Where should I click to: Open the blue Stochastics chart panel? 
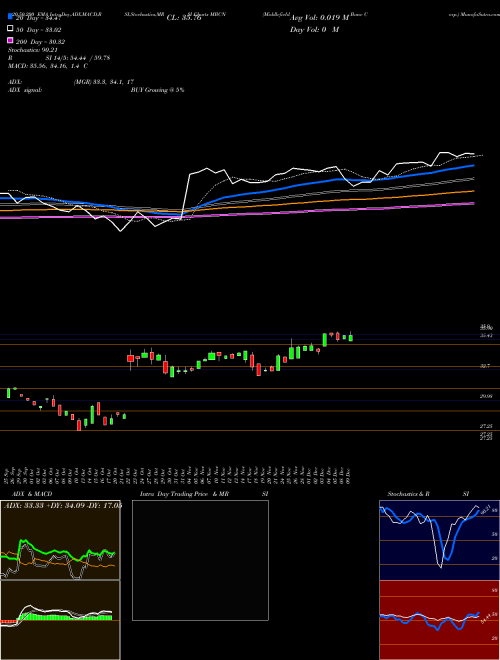439,540
